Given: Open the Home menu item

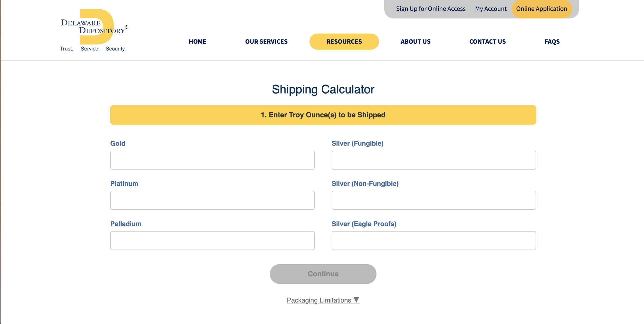Looking at the screenshot, I should [197, 41].
